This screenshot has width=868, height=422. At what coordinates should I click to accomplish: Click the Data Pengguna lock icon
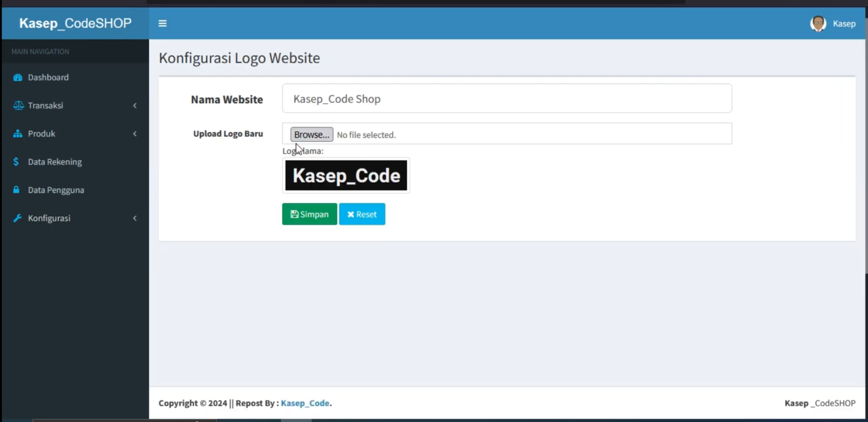click(16, 190)
